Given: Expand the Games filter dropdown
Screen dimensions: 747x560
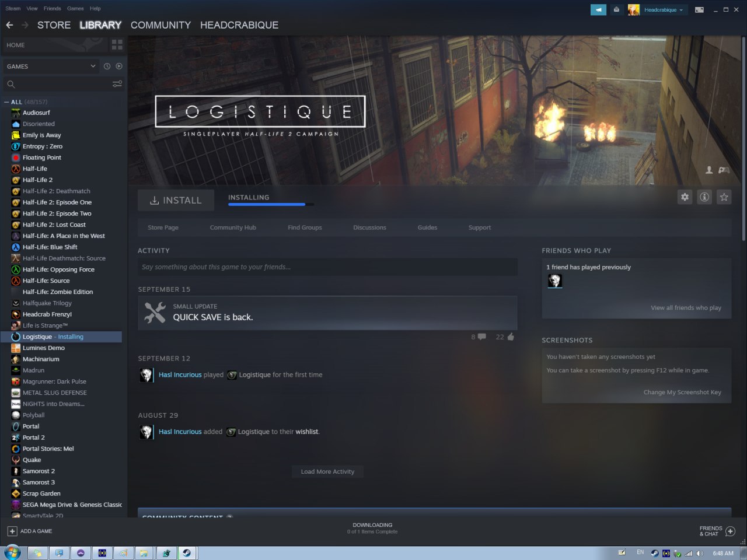Looking at the screenshot, I should click(x=50, y=66).
